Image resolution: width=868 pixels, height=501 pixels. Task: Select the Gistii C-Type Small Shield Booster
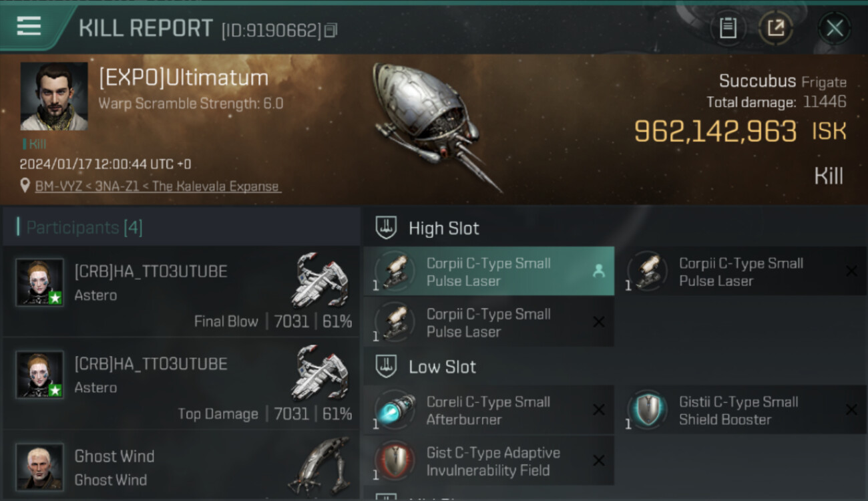(740, 410)
